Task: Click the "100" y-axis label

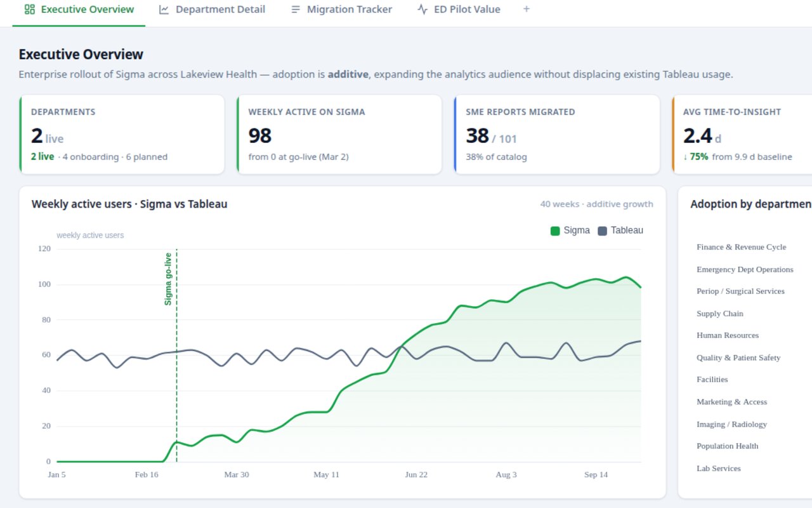Action: click(44, 284)
